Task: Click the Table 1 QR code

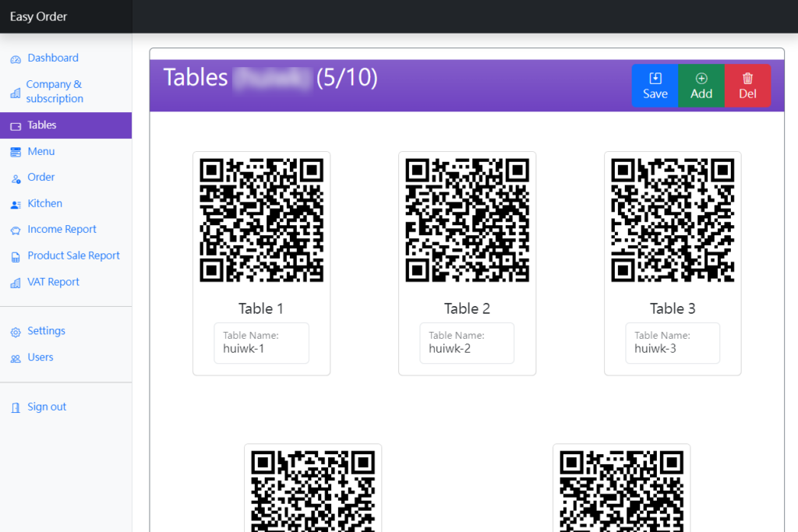Action: [x=262, y=220]
